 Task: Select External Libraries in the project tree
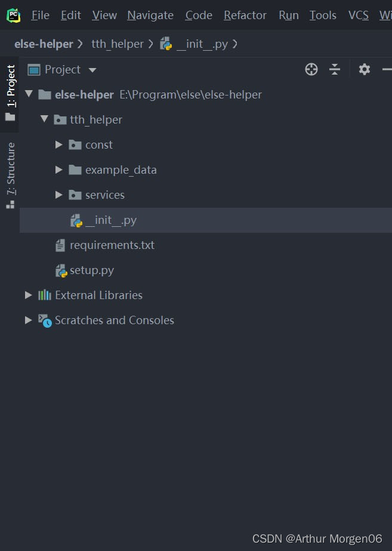pos(98,295)
